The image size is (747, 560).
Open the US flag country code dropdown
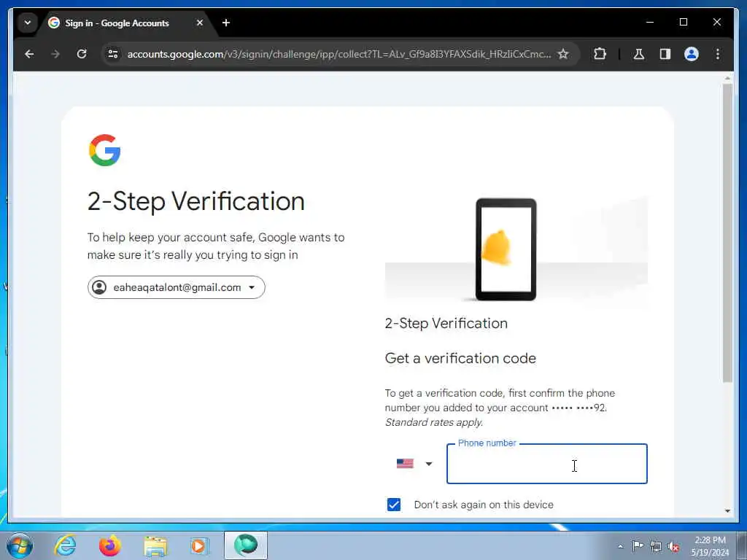414,464
